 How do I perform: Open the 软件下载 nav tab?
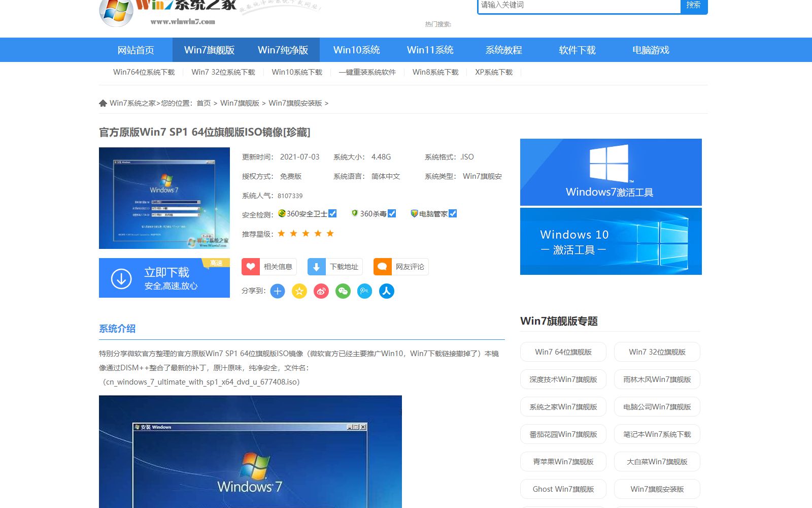pos(577,50)
